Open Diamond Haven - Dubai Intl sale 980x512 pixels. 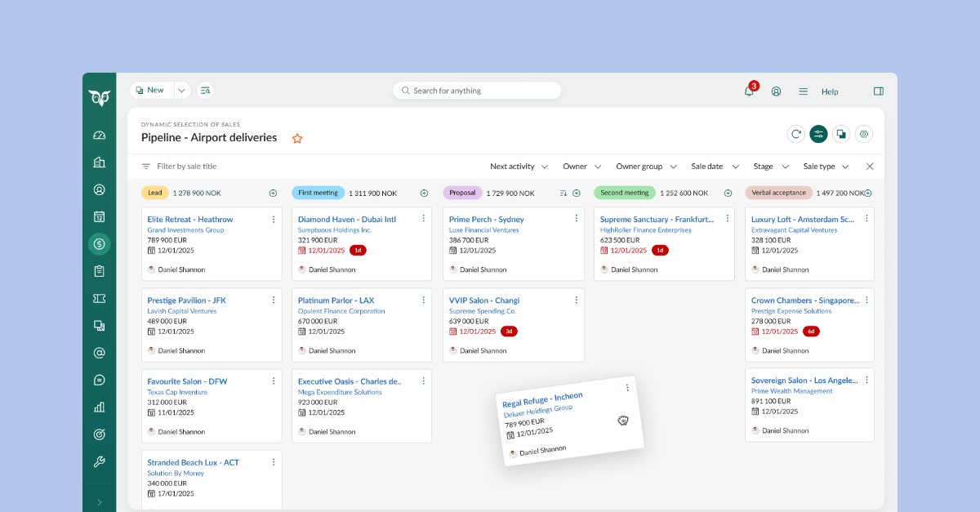(347, 220)
